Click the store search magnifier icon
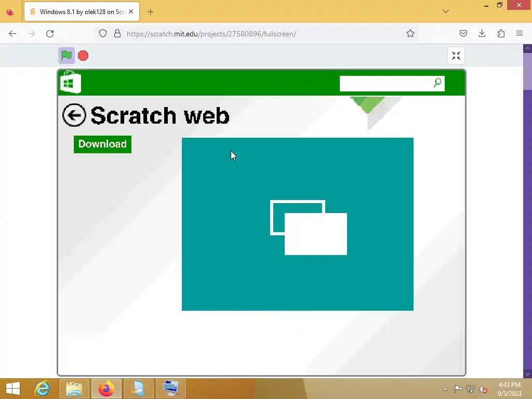The width and height of the screenshot is (532, 399). click(x=437, y=83)
